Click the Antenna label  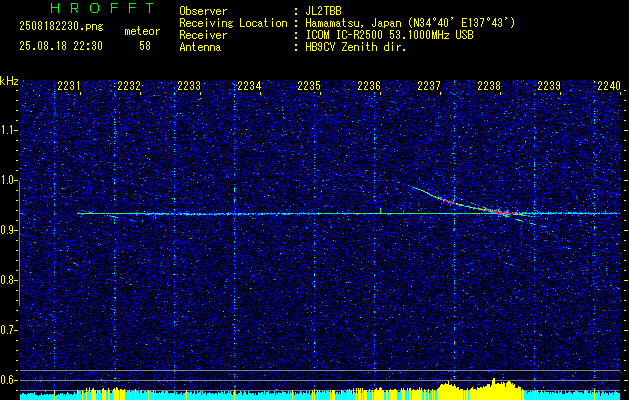200,47
